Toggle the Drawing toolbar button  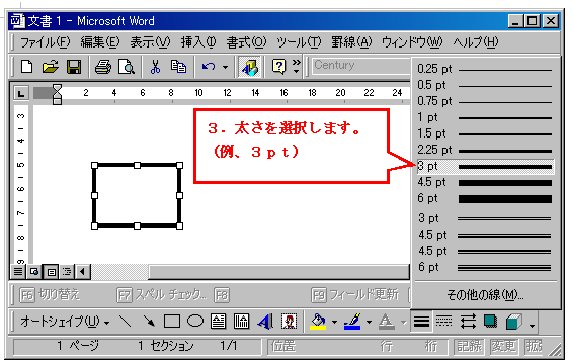[x=250, y=67]
